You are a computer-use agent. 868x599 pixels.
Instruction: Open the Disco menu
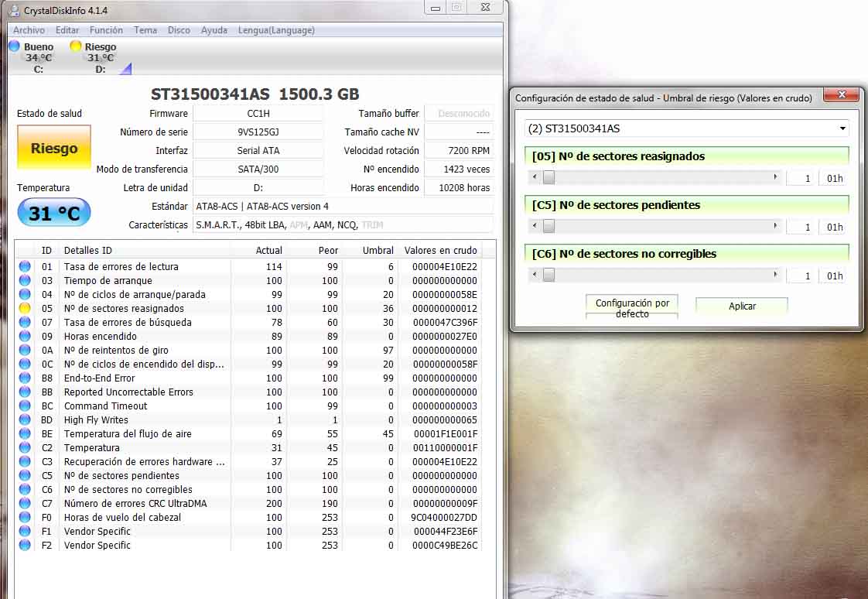pyautogui.click(x=179, y=30)
